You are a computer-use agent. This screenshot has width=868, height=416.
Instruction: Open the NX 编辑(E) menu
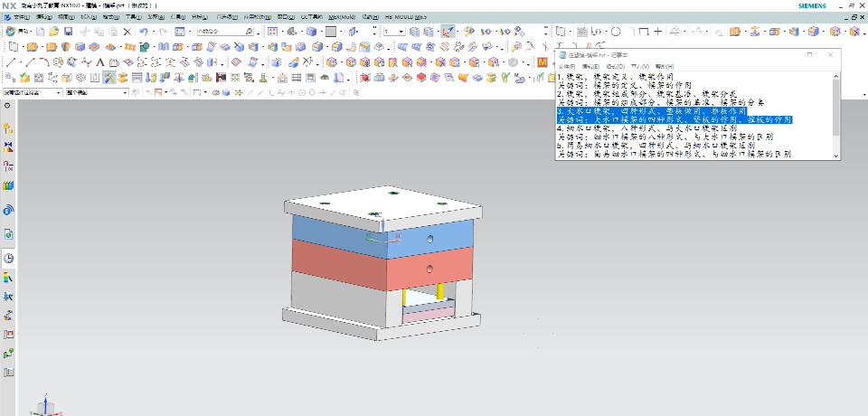point(43,17)
